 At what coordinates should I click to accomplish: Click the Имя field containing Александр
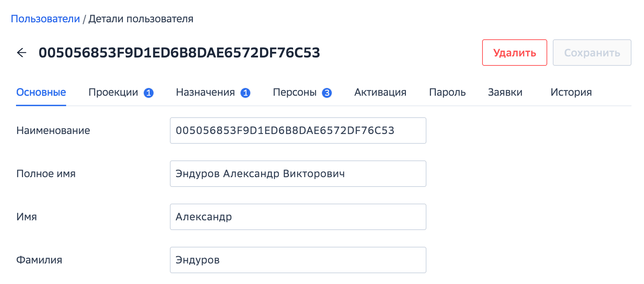point(298,217)
